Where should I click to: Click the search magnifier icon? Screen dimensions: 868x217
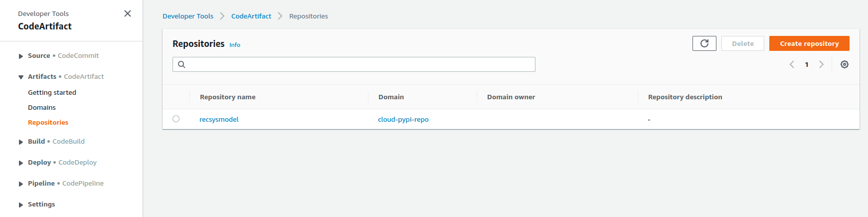pyautogui.click(x=181, y=64)
